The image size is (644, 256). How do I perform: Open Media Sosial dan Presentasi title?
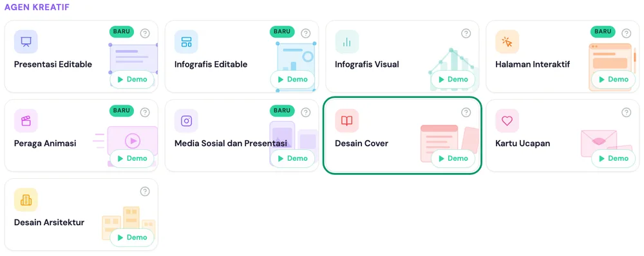point(231,143)
